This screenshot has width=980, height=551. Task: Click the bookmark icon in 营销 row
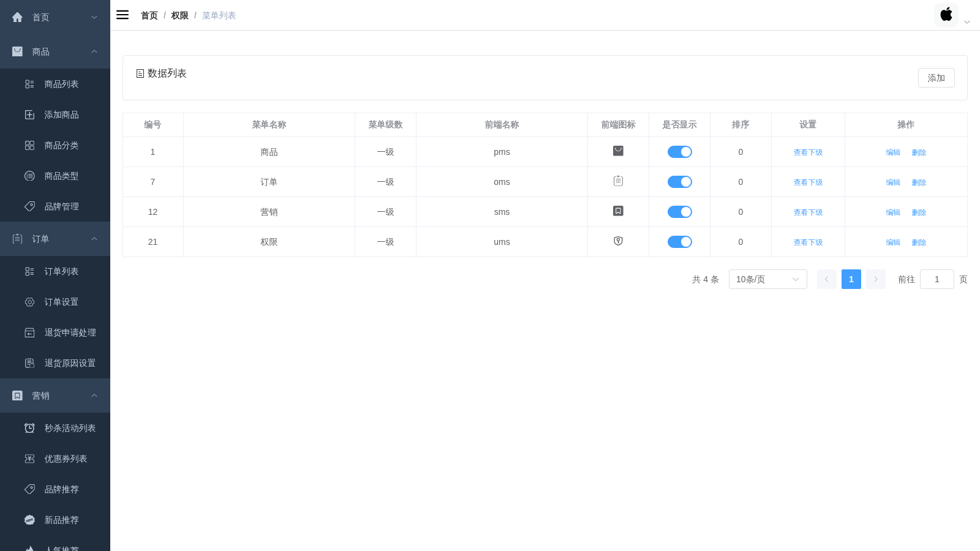point(618,211)
